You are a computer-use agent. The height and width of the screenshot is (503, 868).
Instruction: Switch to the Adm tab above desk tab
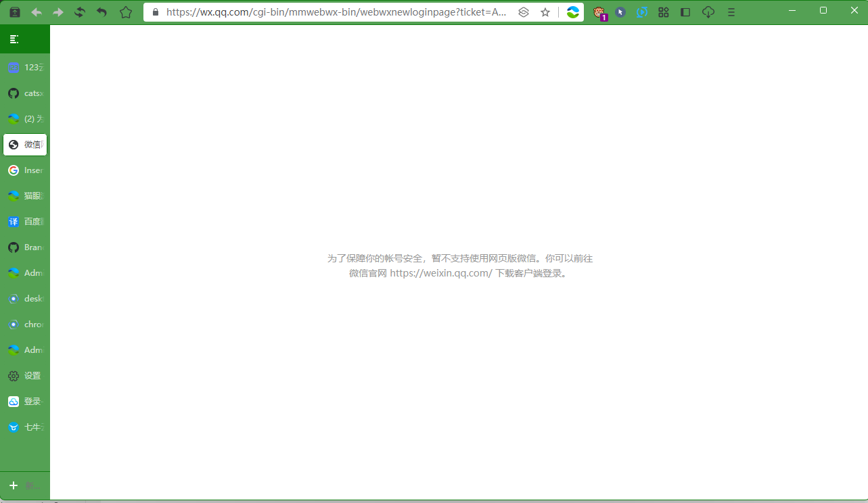click(25, 273)
